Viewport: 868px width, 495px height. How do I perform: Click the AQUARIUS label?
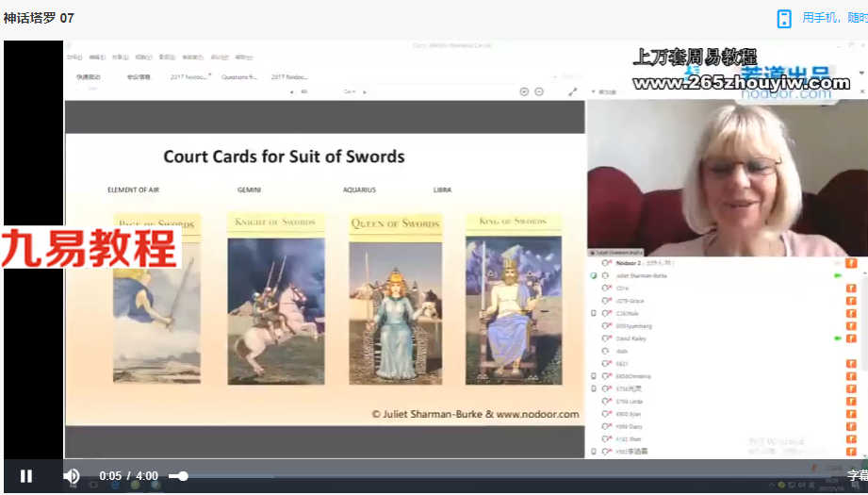[x=359, y=190]
